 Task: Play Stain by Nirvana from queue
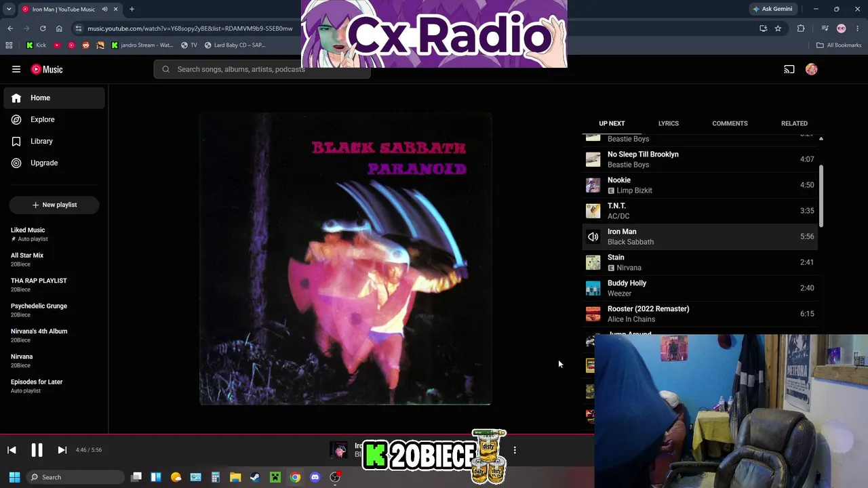700,262
